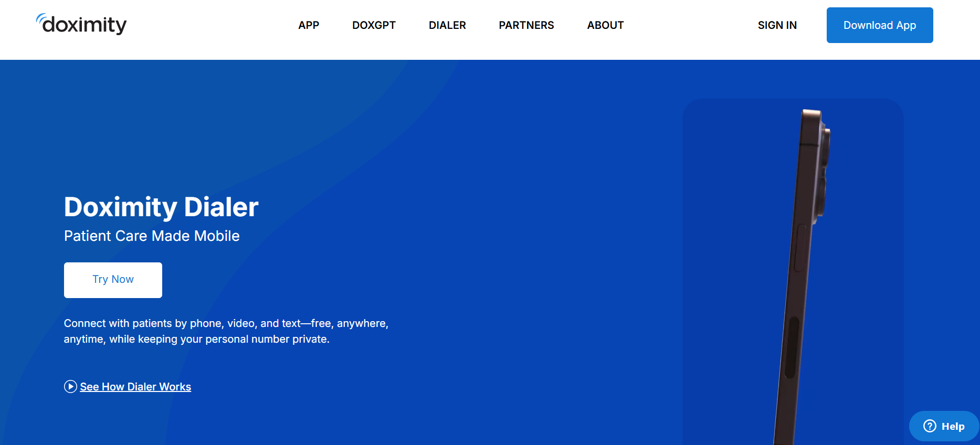
Task: Click the phone side-view image
Action: [802, 277]
